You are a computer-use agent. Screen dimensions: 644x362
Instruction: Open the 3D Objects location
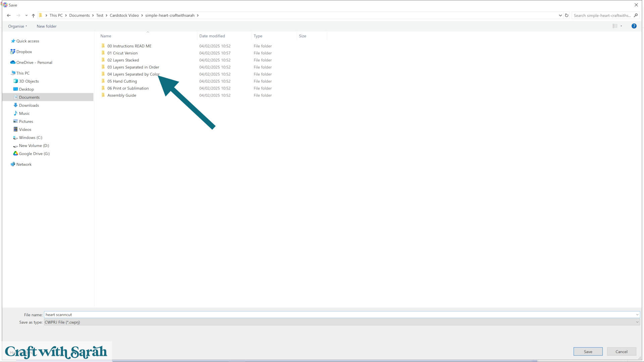pos(29,81)
